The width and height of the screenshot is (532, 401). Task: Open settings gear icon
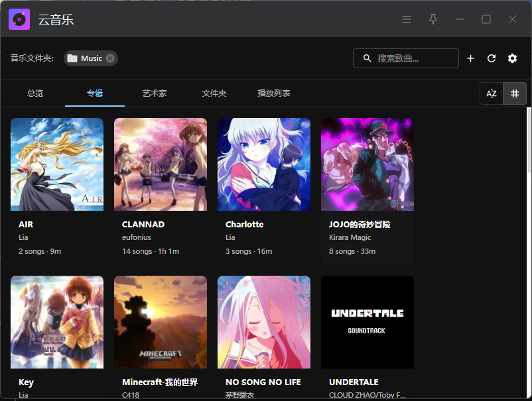click(x=512, y=58)
